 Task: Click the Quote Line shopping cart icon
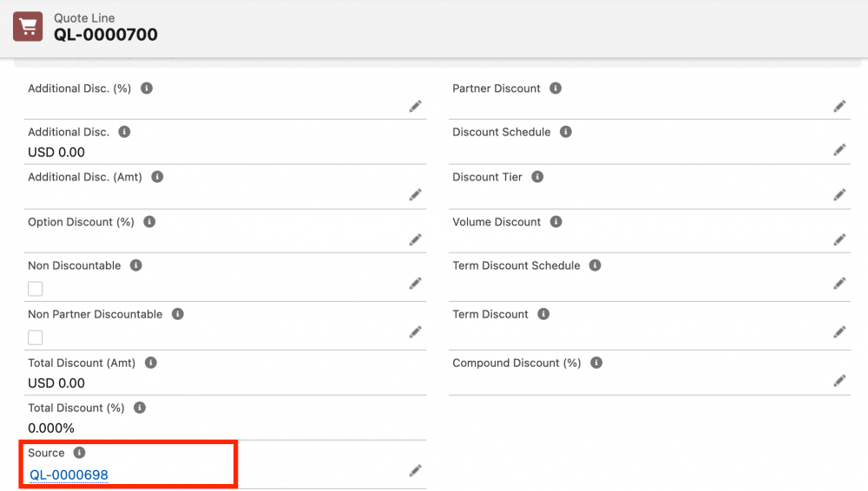(x=28, y=27)
